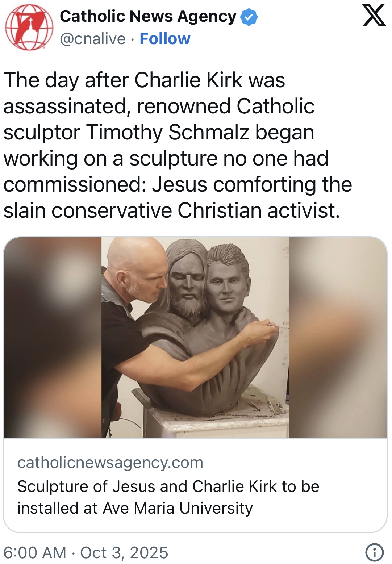Screen dimensions: 392x564
Task: Click the X logo
Action: tap(374, 16)
